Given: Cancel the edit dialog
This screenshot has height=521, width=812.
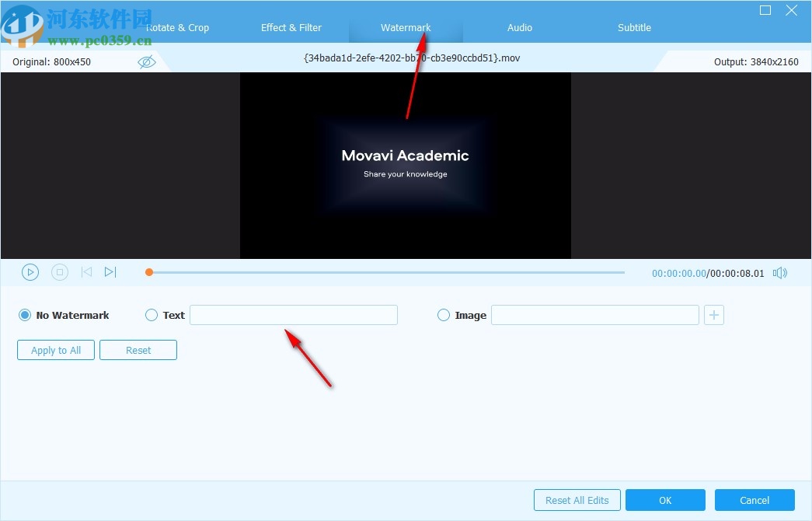Looking at the screenshot, I should (754, 500).
